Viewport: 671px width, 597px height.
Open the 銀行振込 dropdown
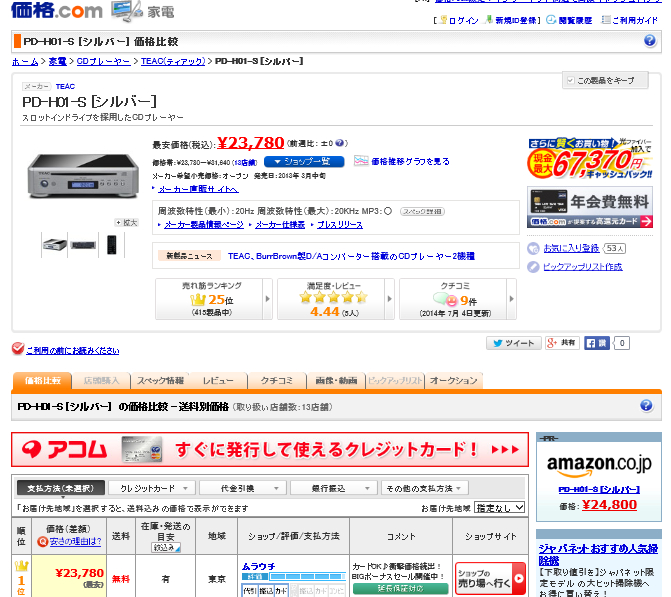(334, 488)
